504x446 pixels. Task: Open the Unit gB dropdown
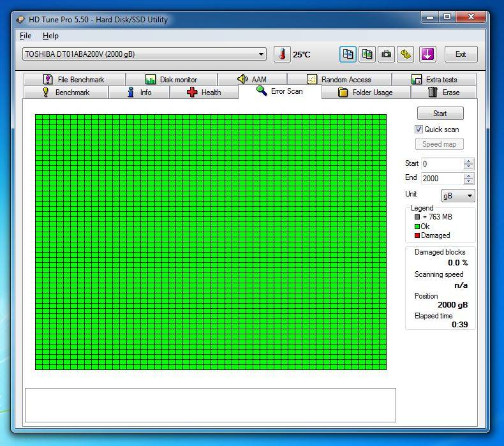tap(458, 195)
